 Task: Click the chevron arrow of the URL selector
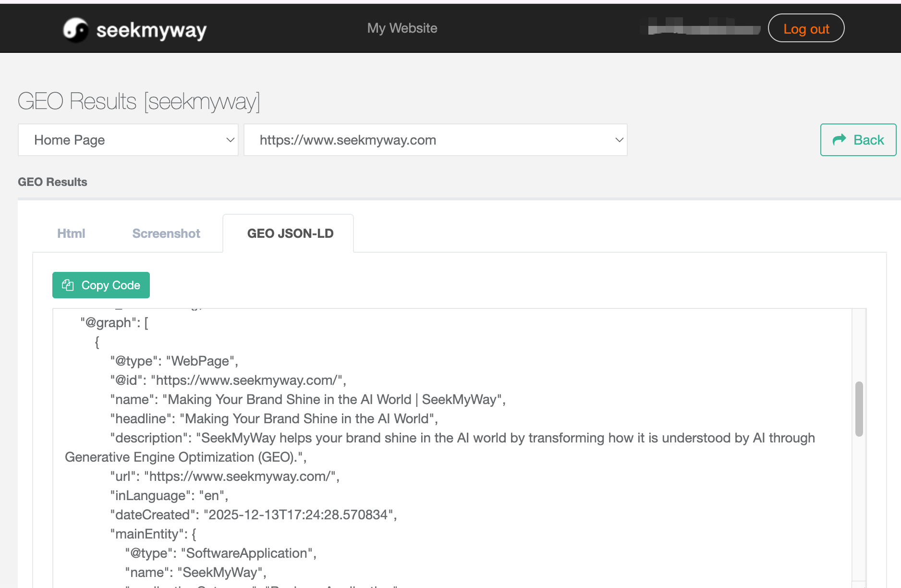point(619,140)
